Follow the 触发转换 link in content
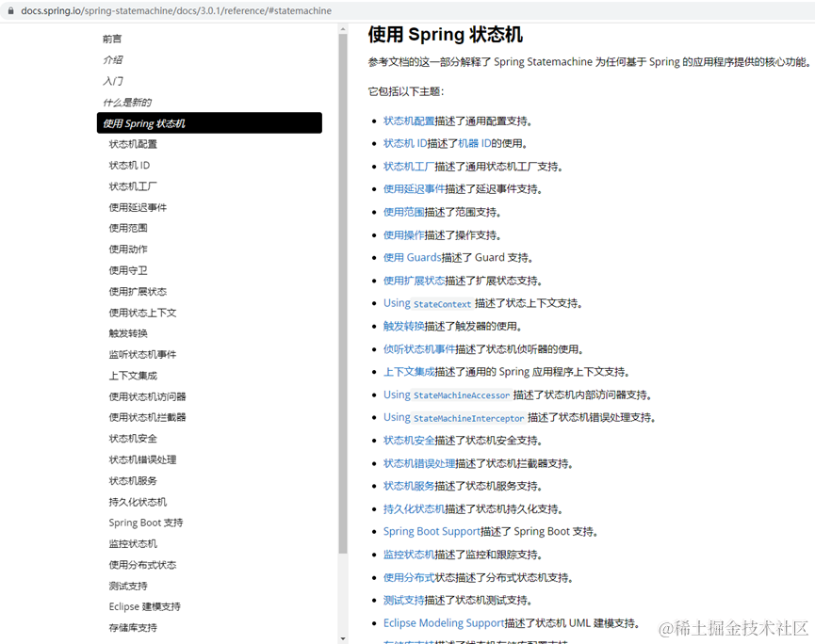The image size is (815, 644). [404, 326]
